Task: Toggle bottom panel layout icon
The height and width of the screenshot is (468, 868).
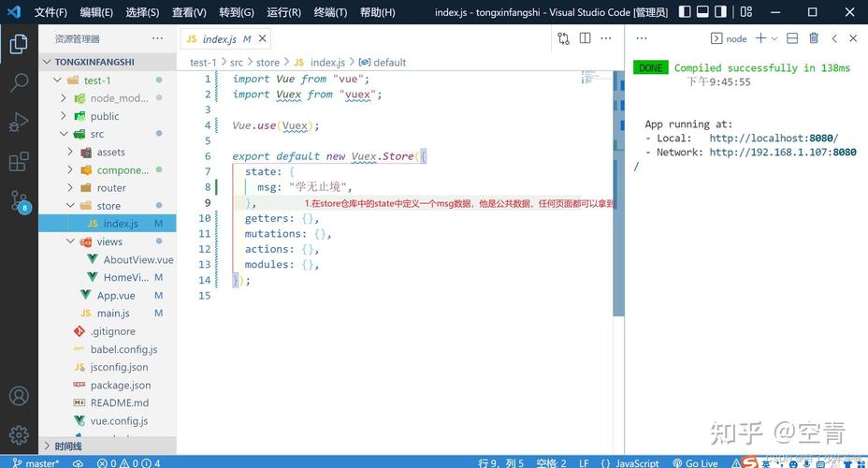Action: (x=702, y=11)
